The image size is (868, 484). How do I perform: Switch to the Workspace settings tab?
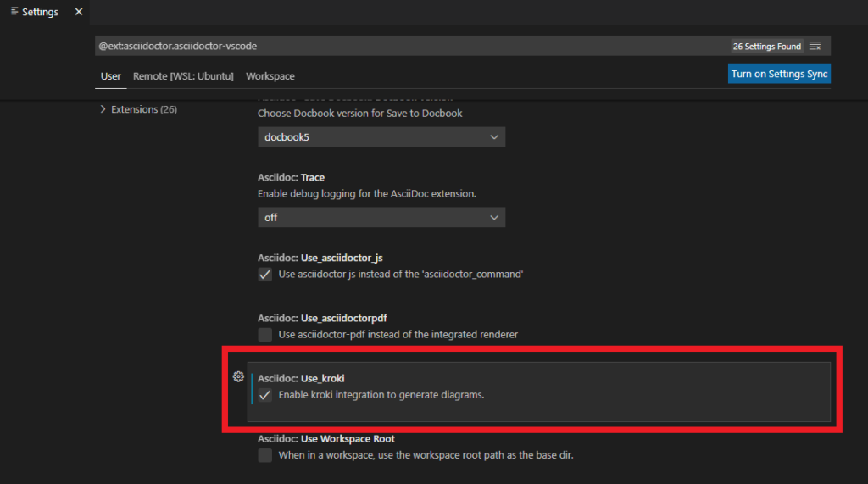click(270, 76)
